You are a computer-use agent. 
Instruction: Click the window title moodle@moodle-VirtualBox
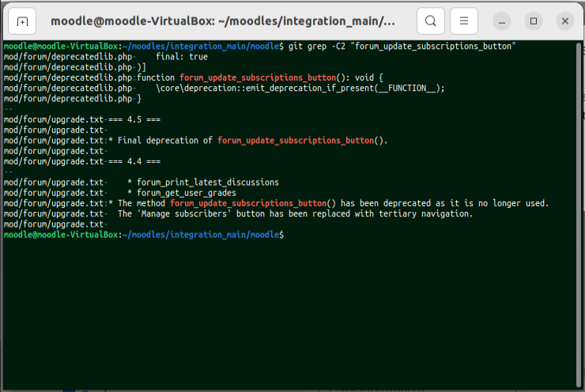point(223,21)
